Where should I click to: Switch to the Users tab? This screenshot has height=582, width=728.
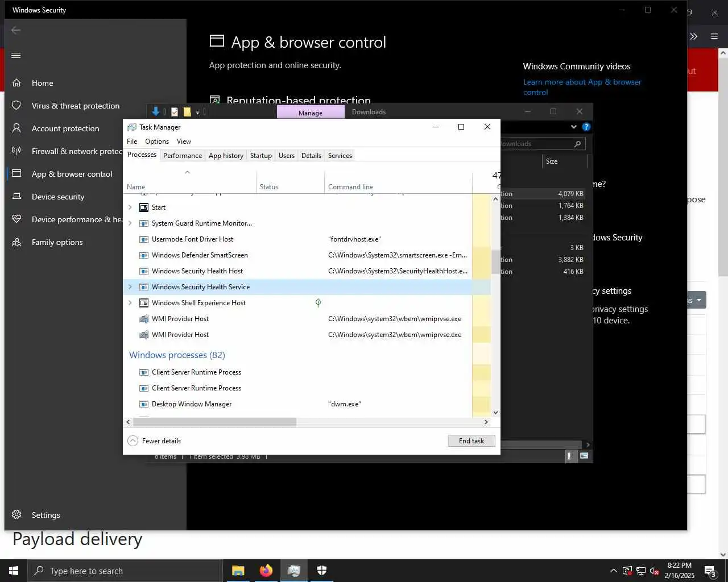[287, 156]
